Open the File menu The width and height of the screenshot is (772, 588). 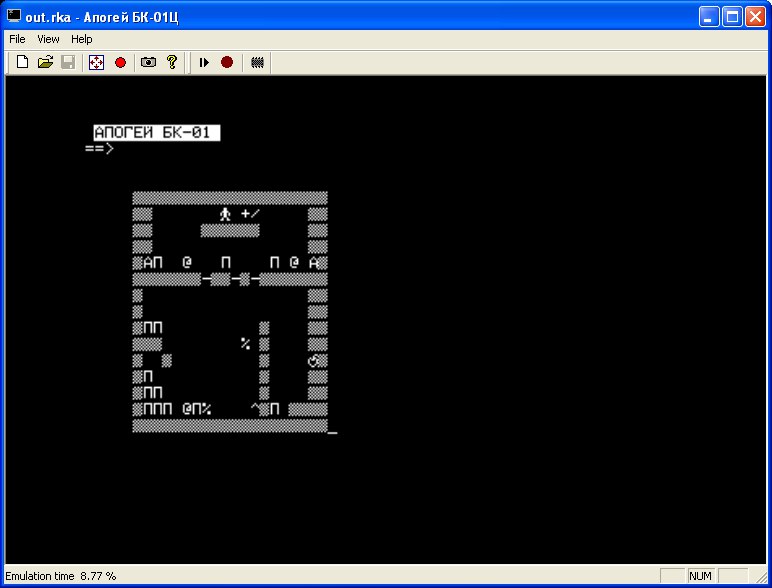coord(17,39)
